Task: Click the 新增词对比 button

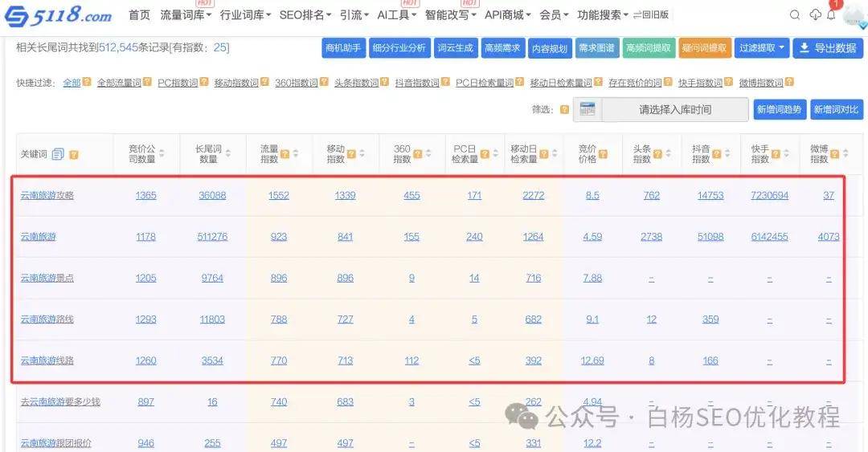Action: (836, 109)
